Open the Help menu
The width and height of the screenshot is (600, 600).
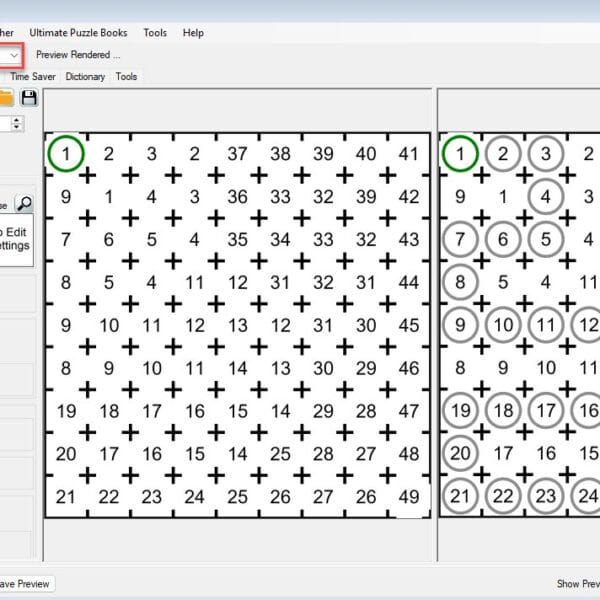pyautogui.click(x=193, y=33)
